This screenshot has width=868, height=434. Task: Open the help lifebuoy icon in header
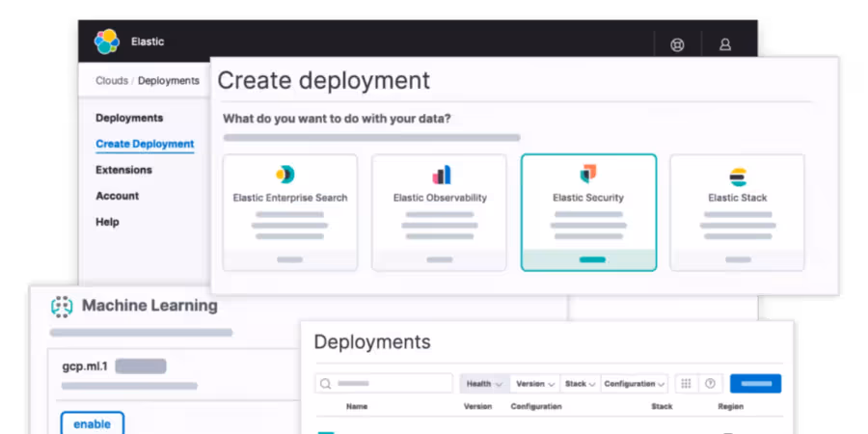coord(677,44)
